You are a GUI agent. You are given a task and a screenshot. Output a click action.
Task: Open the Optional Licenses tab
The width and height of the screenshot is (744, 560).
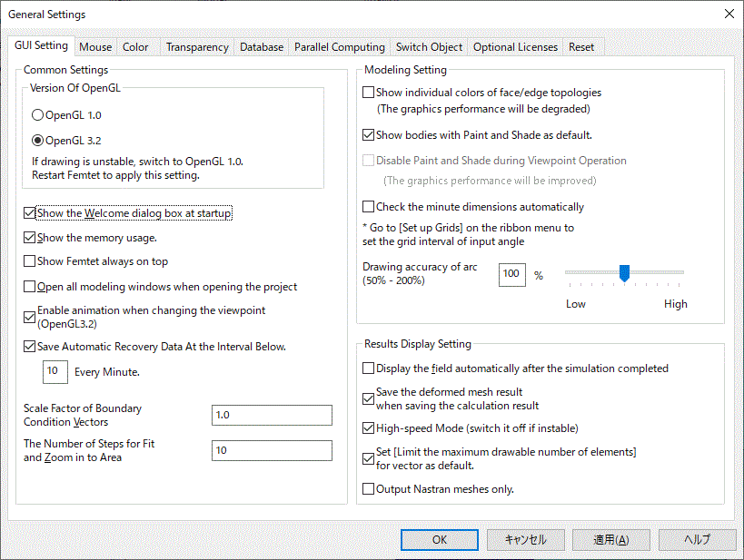(515, 47)
